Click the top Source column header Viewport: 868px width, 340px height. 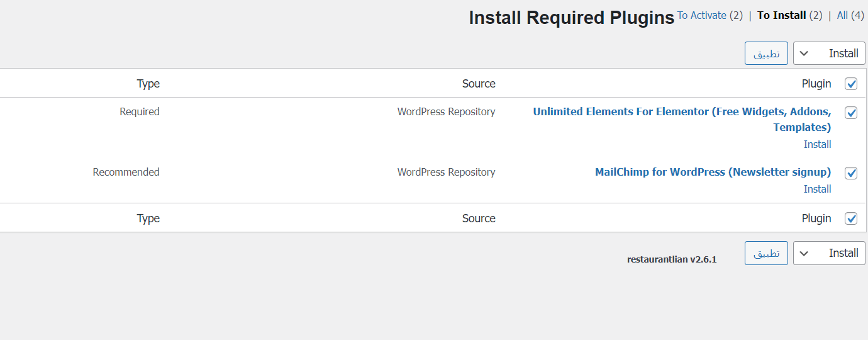[479, 84]
